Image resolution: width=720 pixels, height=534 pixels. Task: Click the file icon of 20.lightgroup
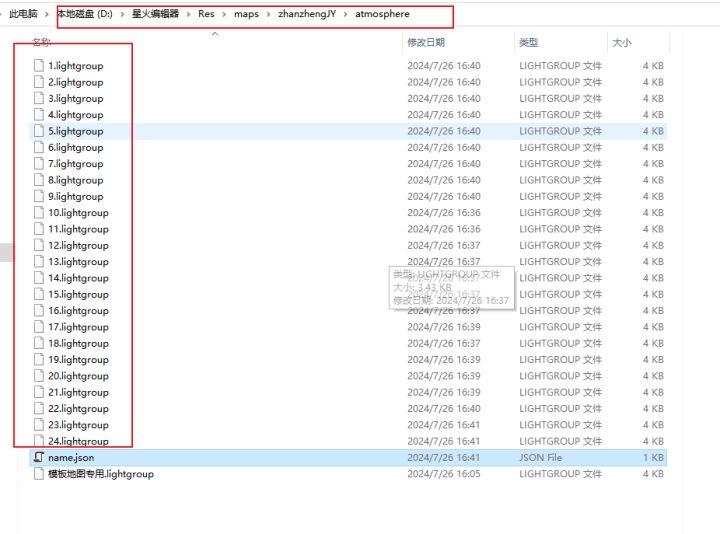pyautogui.click(x=39, y=376)
